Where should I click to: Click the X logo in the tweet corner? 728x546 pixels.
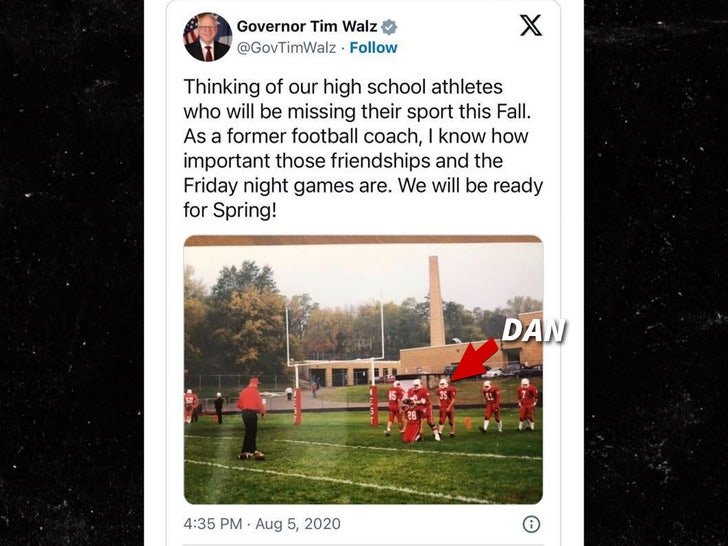click(x=531, y=25)
